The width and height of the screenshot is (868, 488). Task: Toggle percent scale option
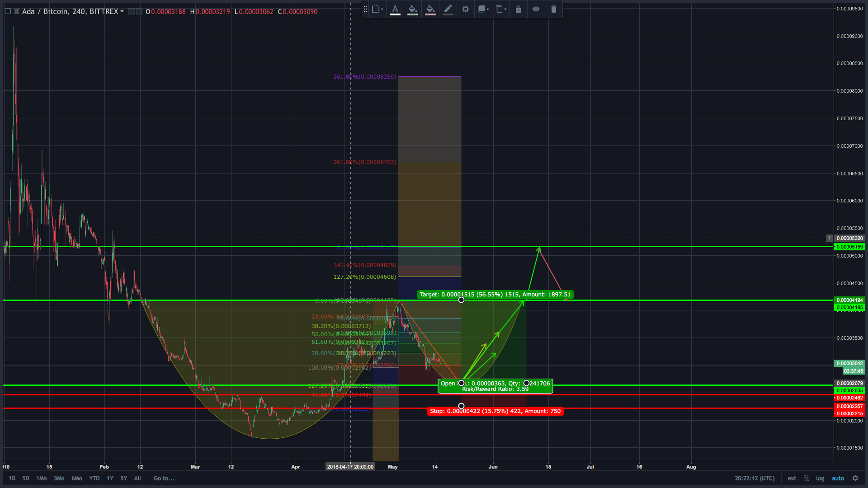coord(806,478)
